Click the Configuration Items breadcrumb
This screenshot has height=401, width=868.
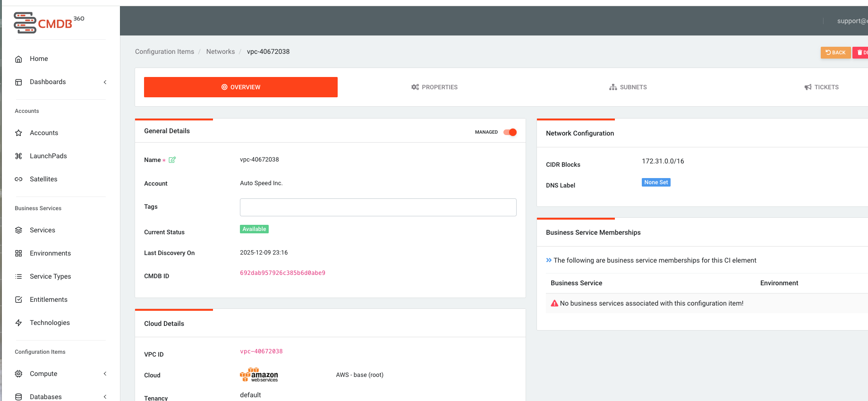(x=164, y=51)
